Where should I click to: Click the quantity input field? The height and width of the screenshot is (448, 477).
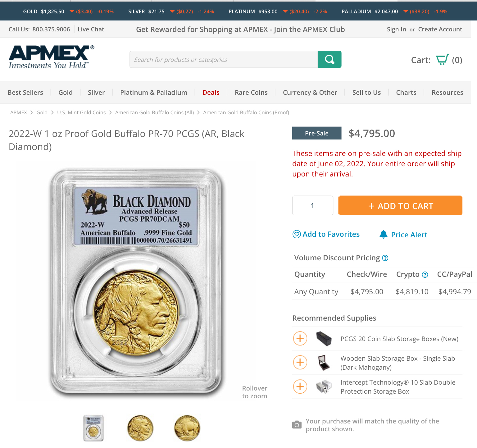pyautogui.click(x=312, y=205)
